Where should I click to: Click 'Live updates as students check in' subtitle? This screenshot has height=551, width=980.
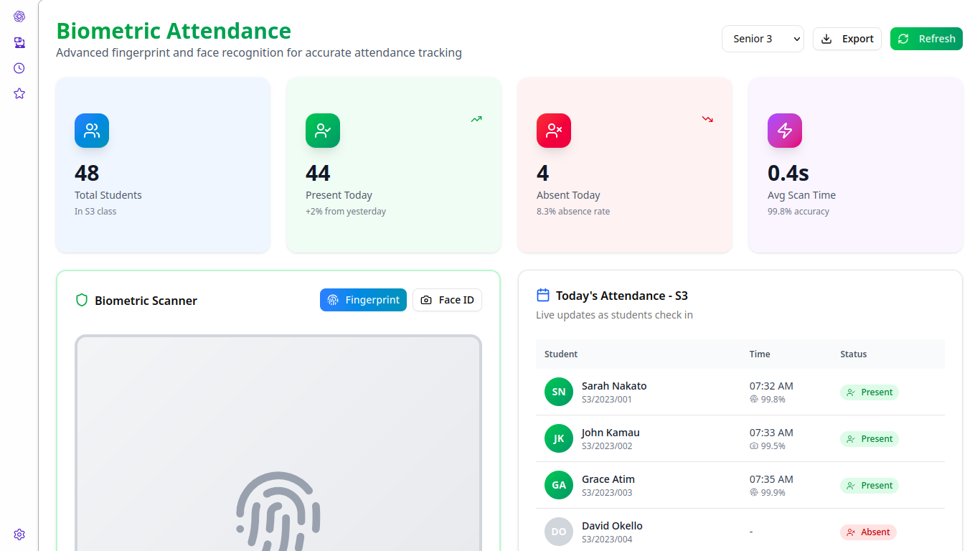[614, 315]
